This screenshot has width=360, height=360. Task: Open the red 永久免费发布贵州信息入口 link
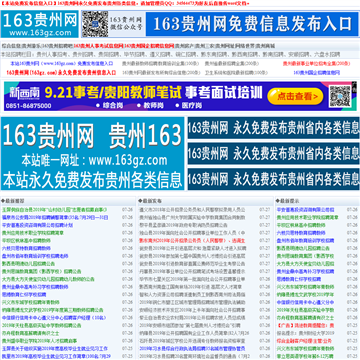[61, 72]
